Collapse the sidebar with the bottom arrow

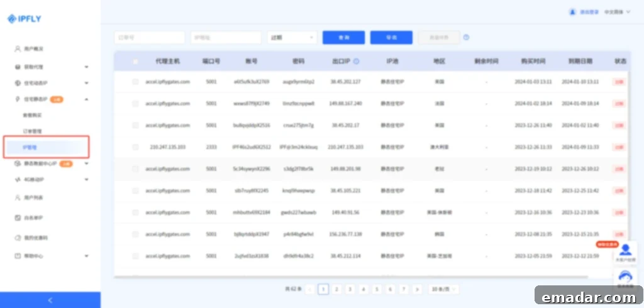[x=50, y=300]
